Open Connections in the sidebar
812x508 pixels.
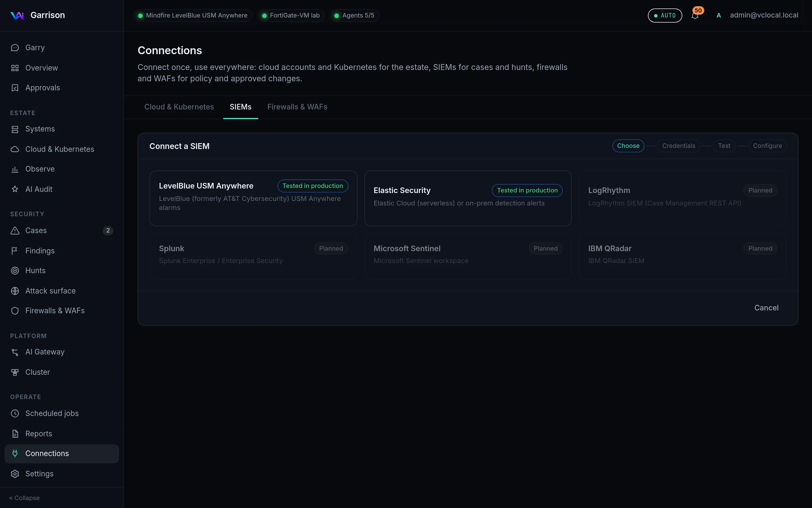pos(62,454)
